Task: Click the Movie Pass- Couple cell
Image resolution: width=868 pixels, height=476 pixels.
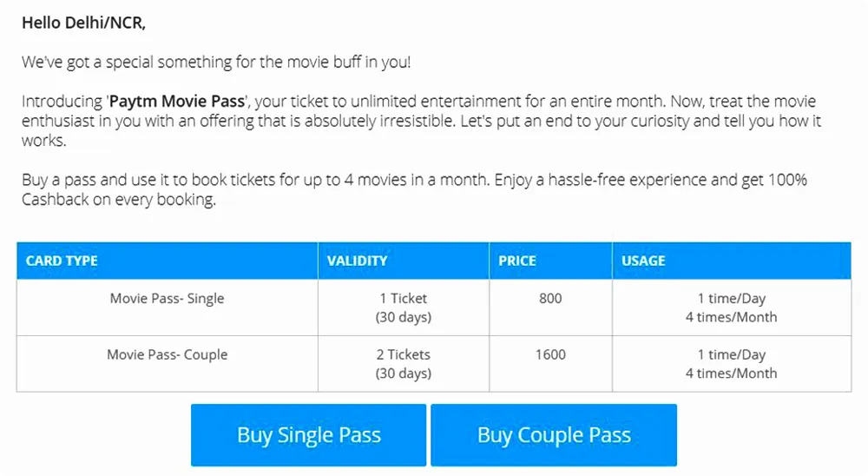Action: tap(168, 363)
